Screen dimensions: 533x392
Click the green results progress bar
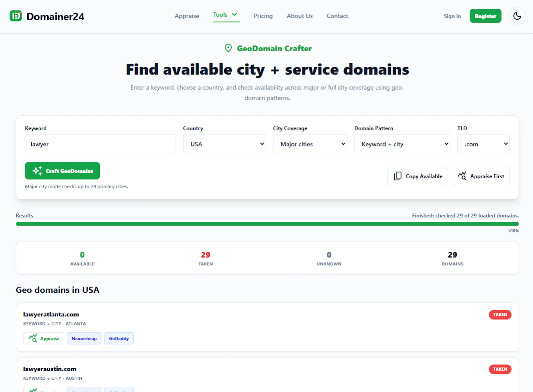click(267, 224)
